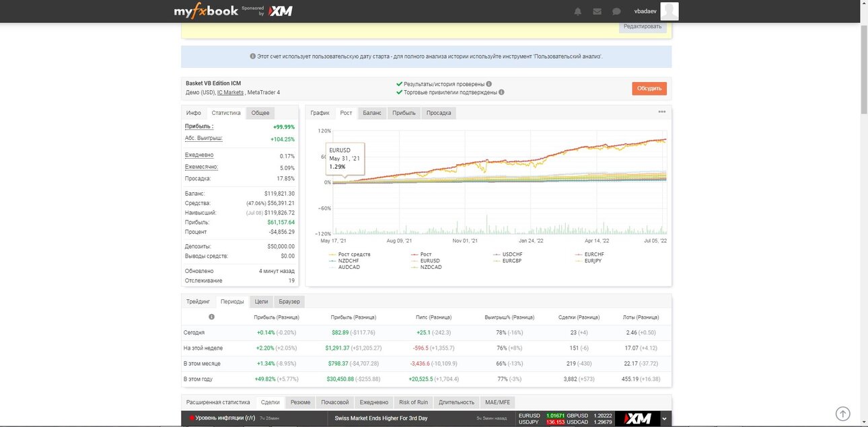
Task: Open the chart options three-dot menu
Action: coord(662,112)
